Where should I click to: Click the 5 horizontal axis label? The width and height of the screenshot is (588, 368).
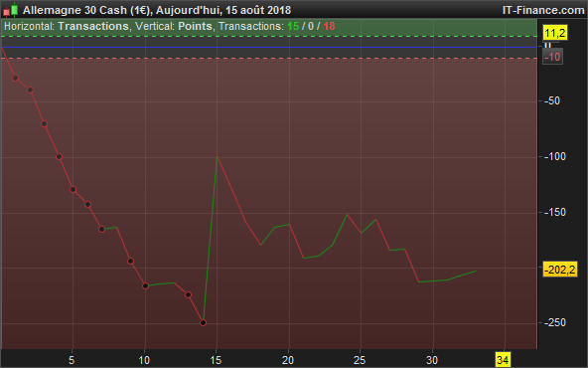72,360
